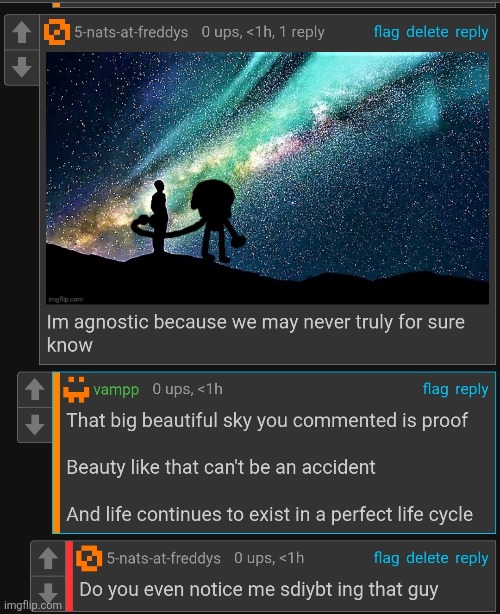Viewport: 500px width, 614px height.
Task: Open the galaxy silhouette image in comment
Action: tap(267, 178)
